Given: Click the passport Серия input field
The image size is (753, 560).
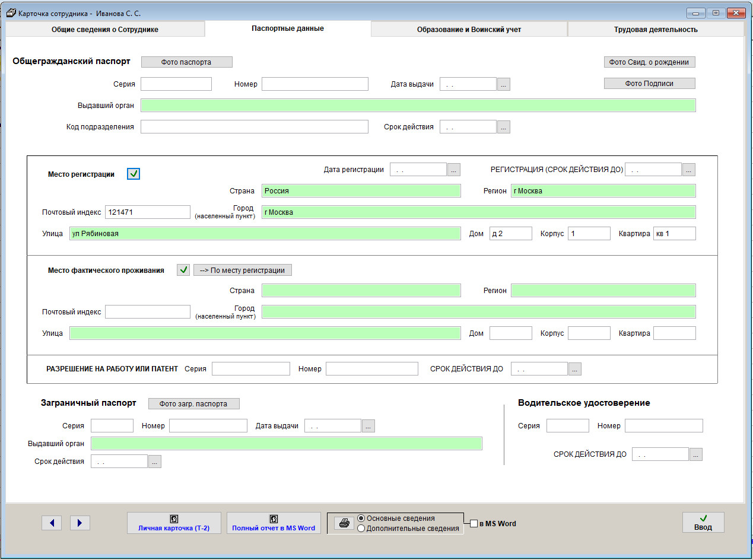Looking at the screenshot, I should [x=176, y=84].
